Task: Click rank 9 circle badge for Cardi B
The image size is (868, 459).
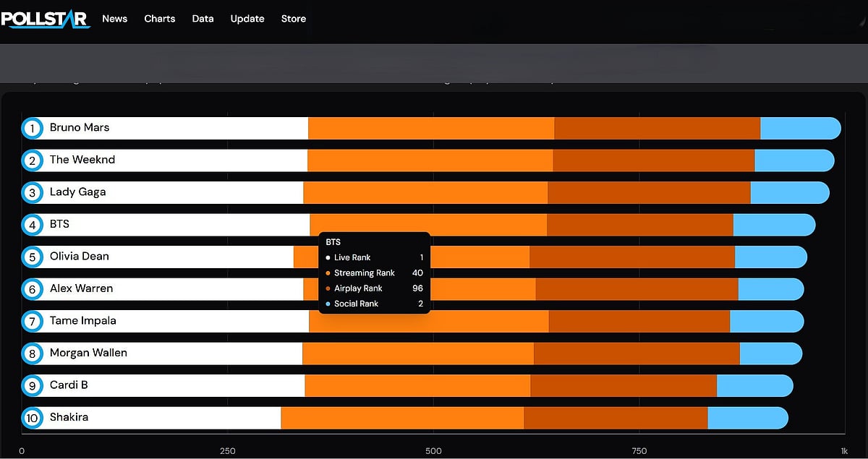Action: click(32, 385)
